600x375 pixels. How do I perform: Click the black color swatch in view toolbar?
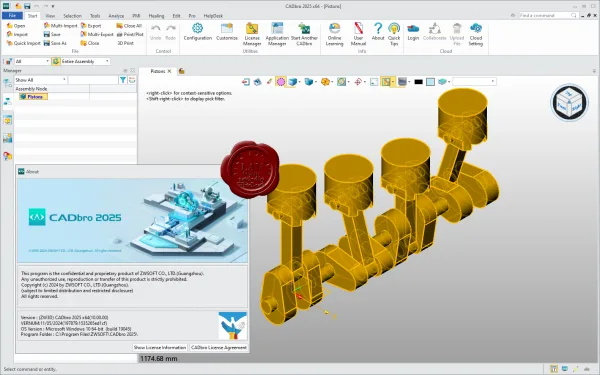tap(419, 82)
